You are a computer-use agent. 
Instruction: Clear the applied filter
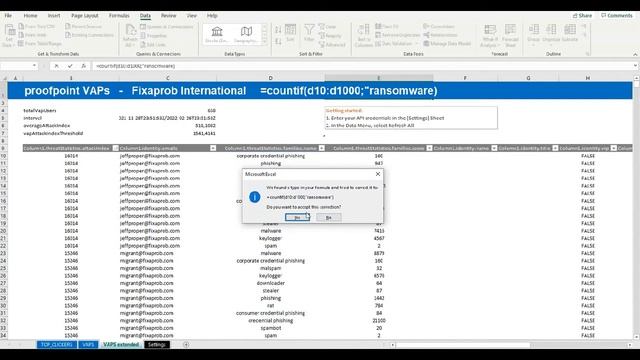[327, 27]
